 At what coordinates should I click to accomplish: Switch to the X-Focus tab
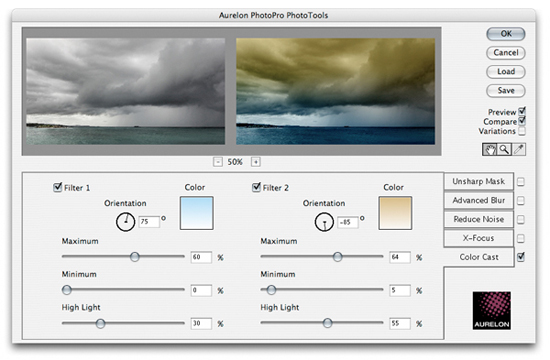pos(478,238)
